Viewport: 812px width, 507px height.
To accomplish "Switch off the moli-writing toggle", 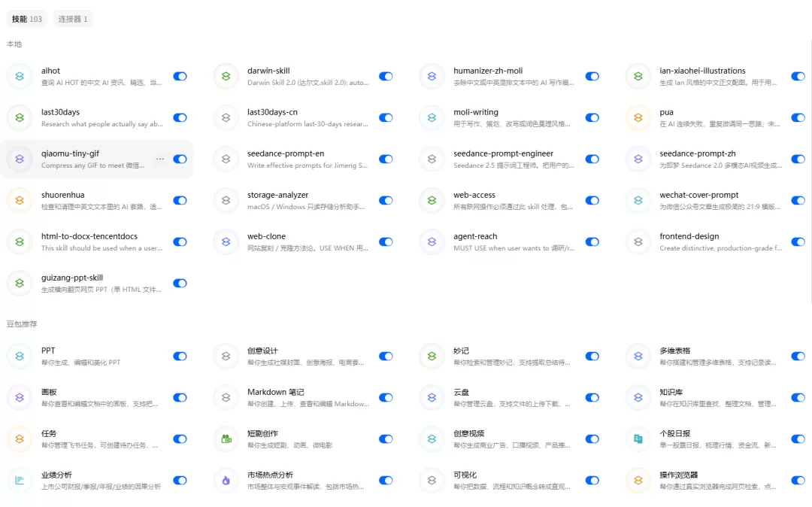I will [x=592, y=117].
